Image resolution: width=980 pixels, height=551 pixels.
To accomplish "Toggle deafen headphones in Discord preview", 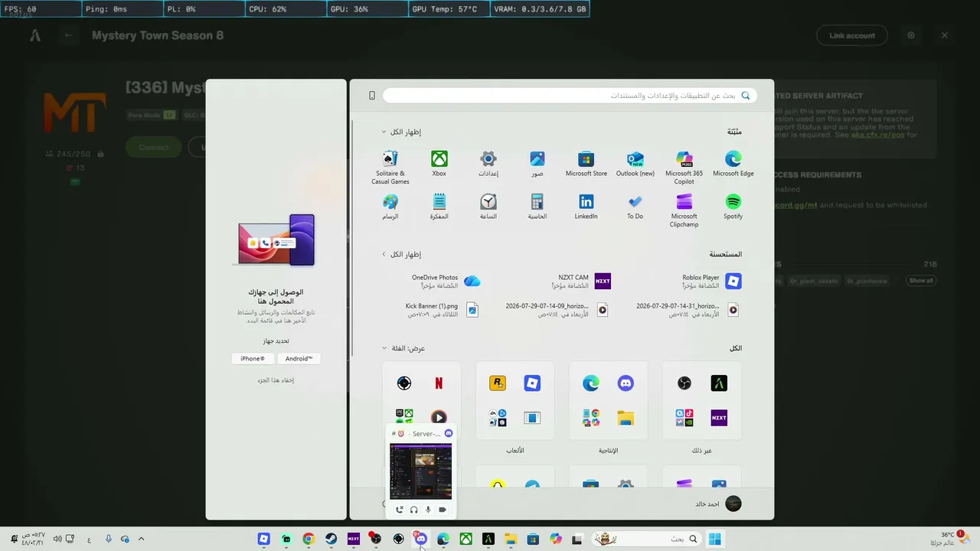I will pos(413,510).
